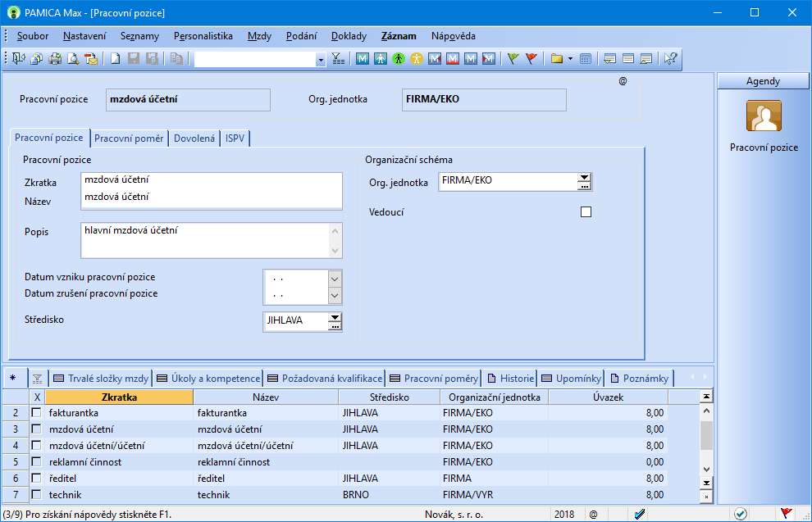This screenshot has width=812, height=522.
Task: Click the printer icon in toolbar
Action: (55, 59)
